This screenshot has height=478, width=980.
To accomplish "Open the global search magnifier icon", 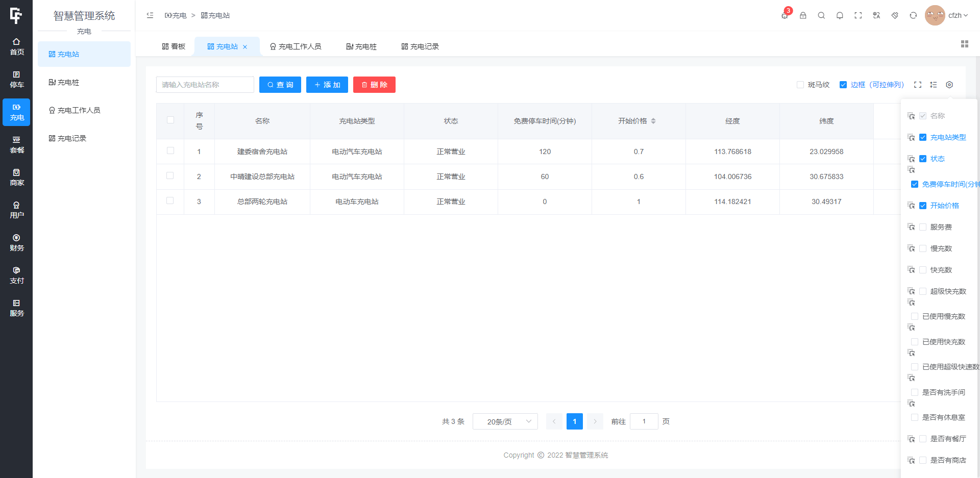I will [821, 15].
